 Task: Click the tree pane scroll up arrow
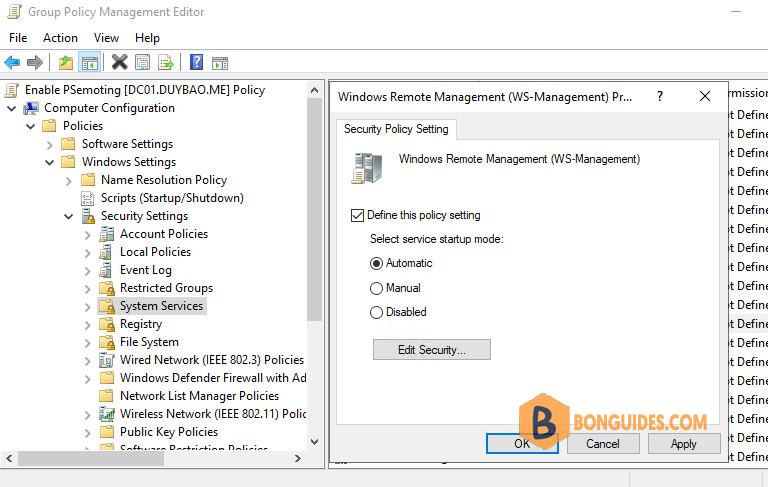coord(314,90)
